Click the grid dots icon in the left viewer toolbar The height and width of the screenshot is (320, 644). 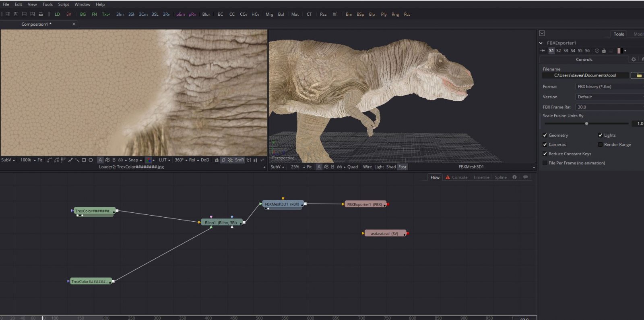tap(63, 160)
